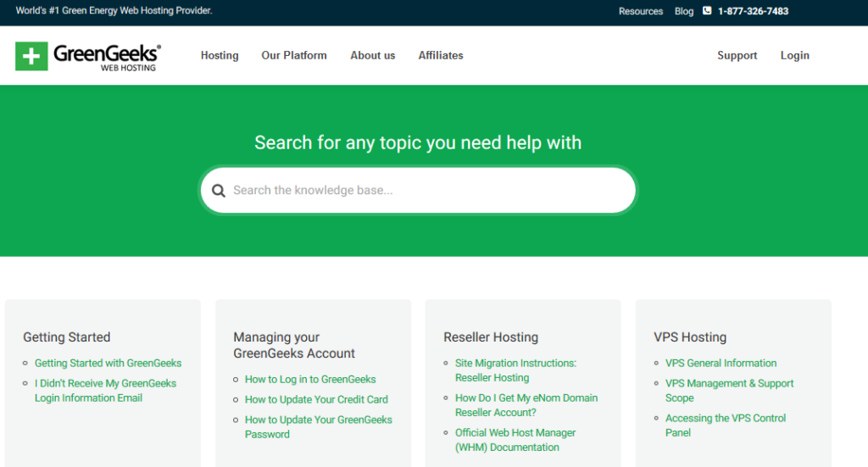Open How to Log in to GreenGeeks
Screen dimensions: 868x467
[310, 379]
